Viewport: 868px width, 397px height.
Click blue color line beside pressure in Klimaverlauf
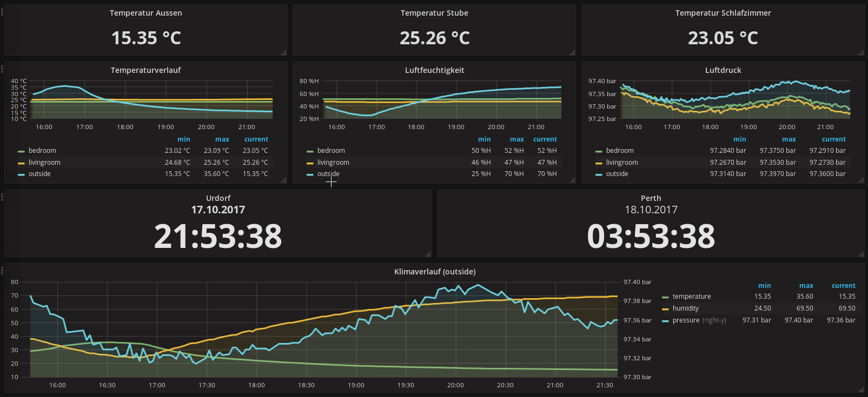click(665, 321)
